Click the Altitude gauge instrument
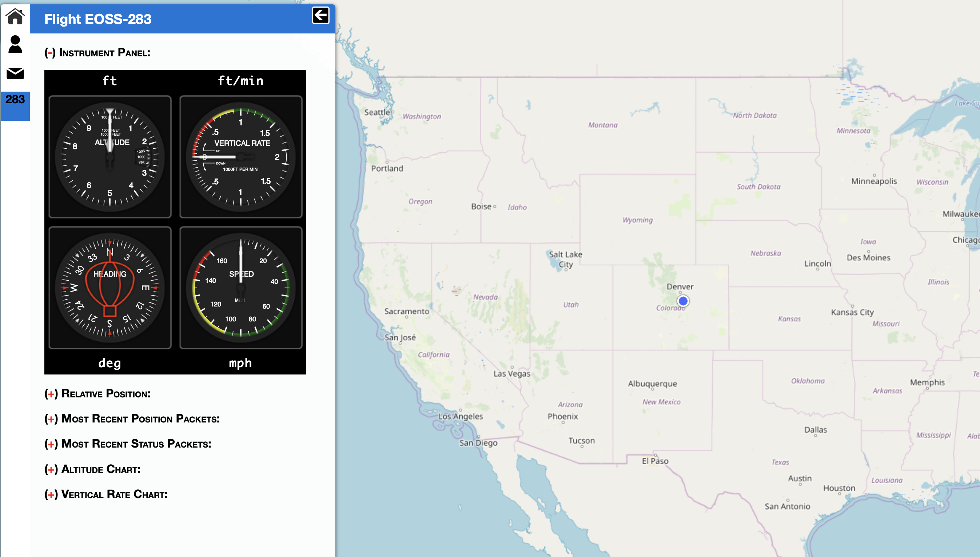 (110, 157)
